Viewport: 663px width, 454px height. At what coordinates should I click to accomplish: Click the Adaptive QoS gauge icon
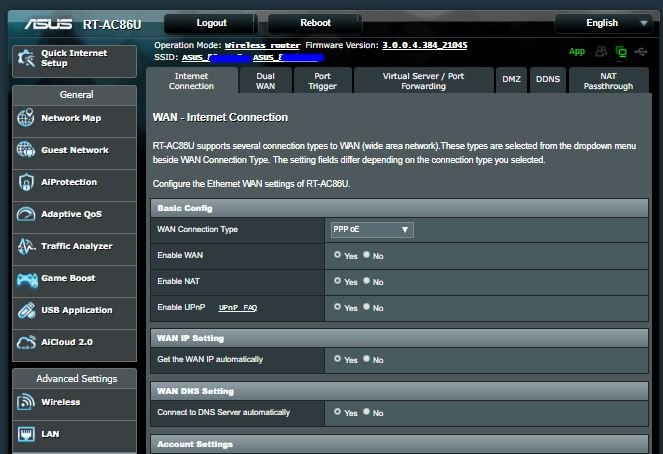[26, 214]
